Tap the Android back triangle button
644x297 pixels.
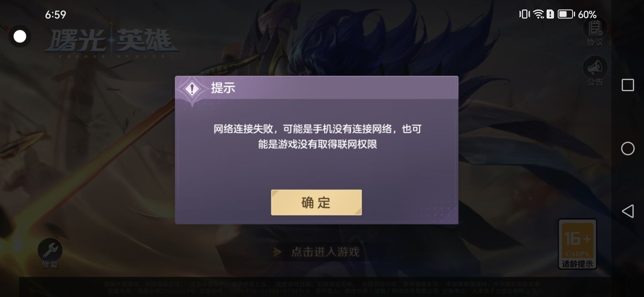point(627,211)
